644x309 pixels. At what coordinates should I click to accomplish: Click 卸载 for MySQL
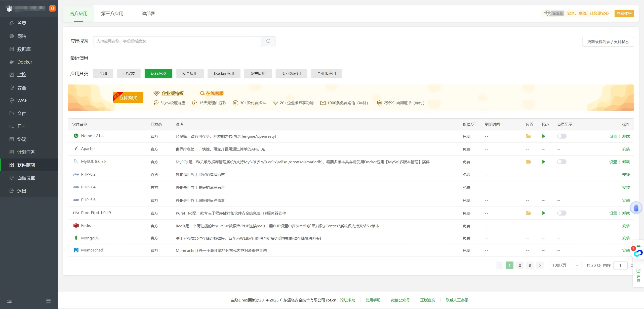point(626,162)
